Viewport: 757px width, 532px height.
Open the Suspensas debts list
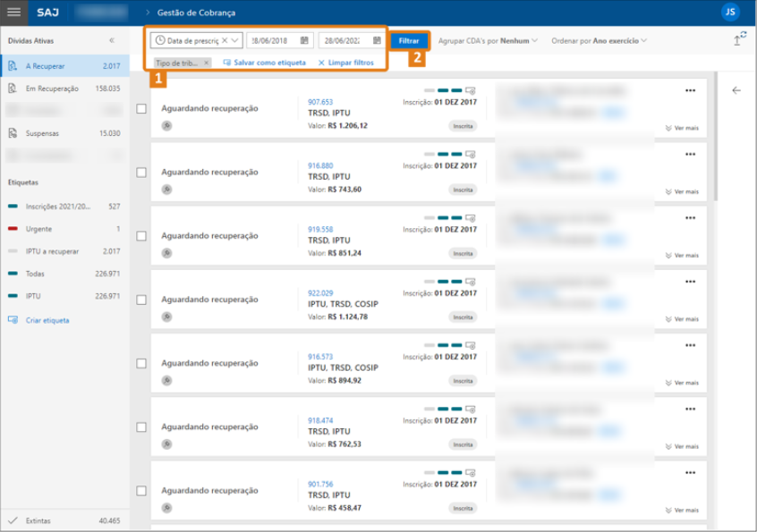point(43,133)
